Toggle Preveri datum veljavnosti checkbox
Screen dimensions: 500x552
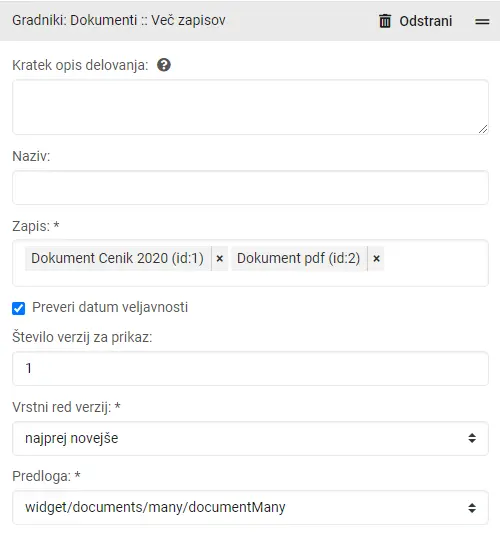point(18,308)
